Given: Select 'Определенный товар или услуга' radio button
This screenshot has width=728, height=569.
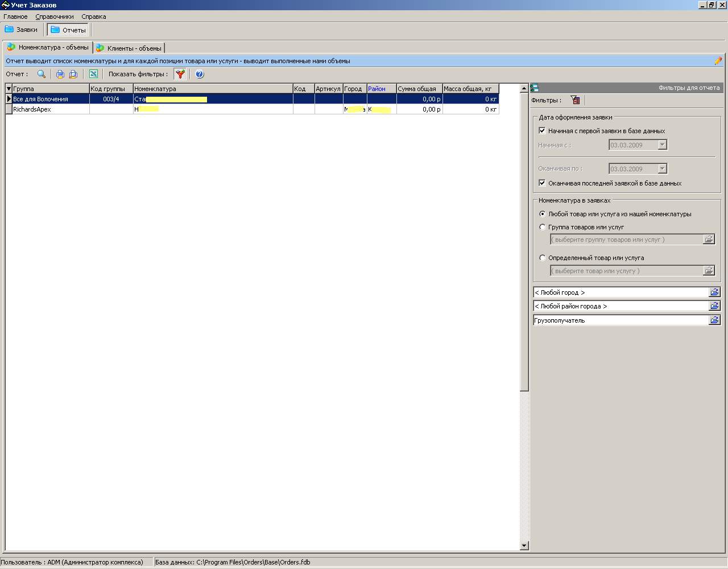Looking at the screenshot, I should pos(543,258).
